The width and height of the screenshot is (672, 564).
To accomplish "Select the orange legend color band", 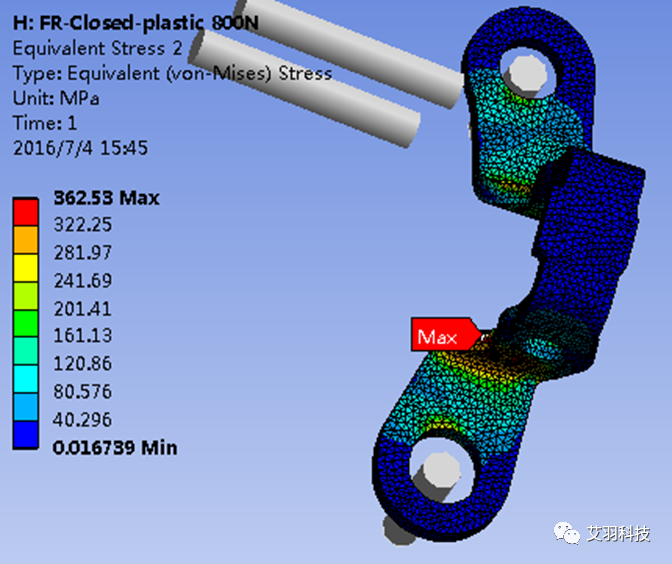I will (x=26, y=240).
